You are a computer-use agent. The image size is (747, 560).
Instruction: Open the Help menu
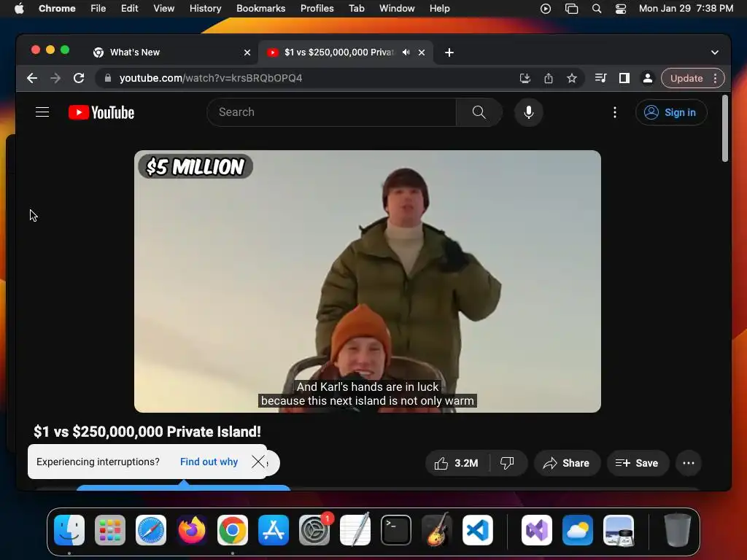439,9
